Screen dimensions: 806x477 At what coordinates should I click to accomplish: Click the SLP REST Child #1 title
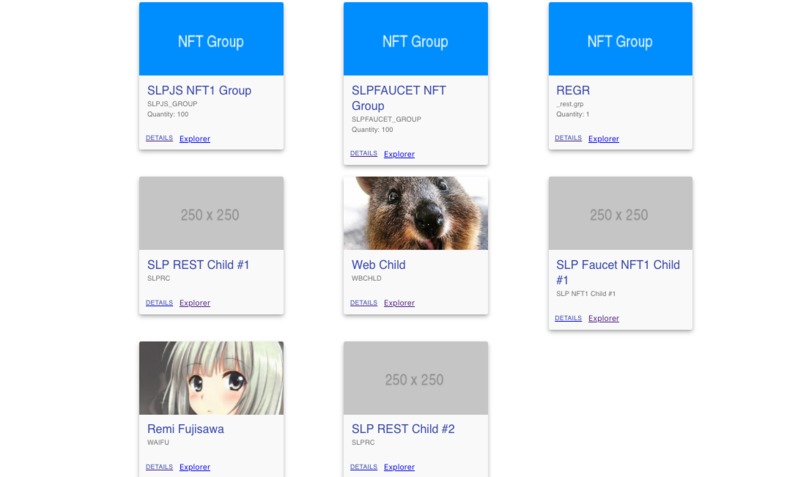[x=198, y=265]
